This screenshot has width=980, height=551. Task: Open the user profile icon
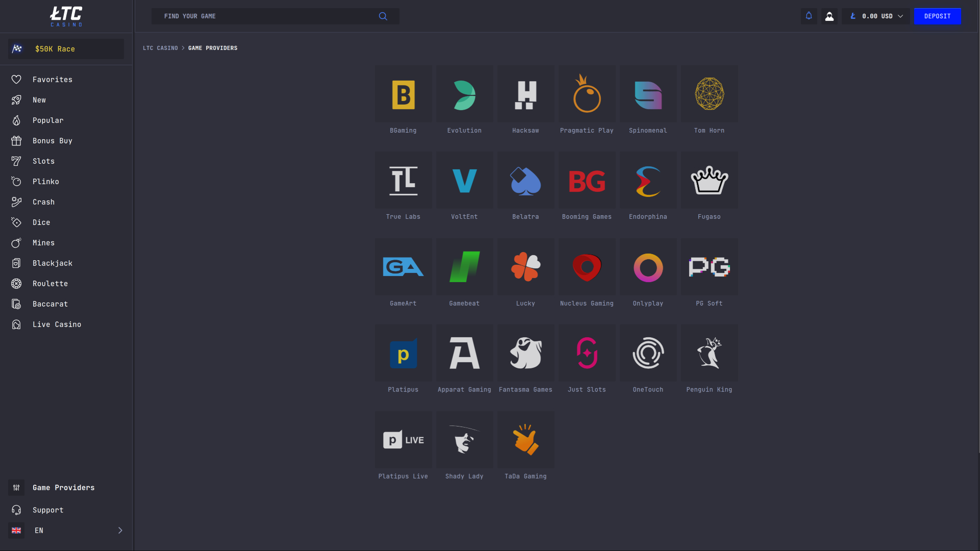pos(829,16)
